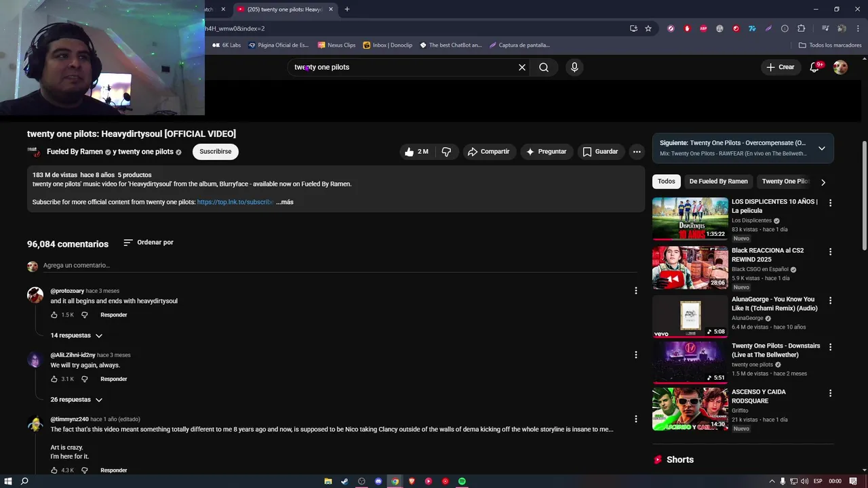
Task: Open Steam from the taskbar
Action: point(344,481)
